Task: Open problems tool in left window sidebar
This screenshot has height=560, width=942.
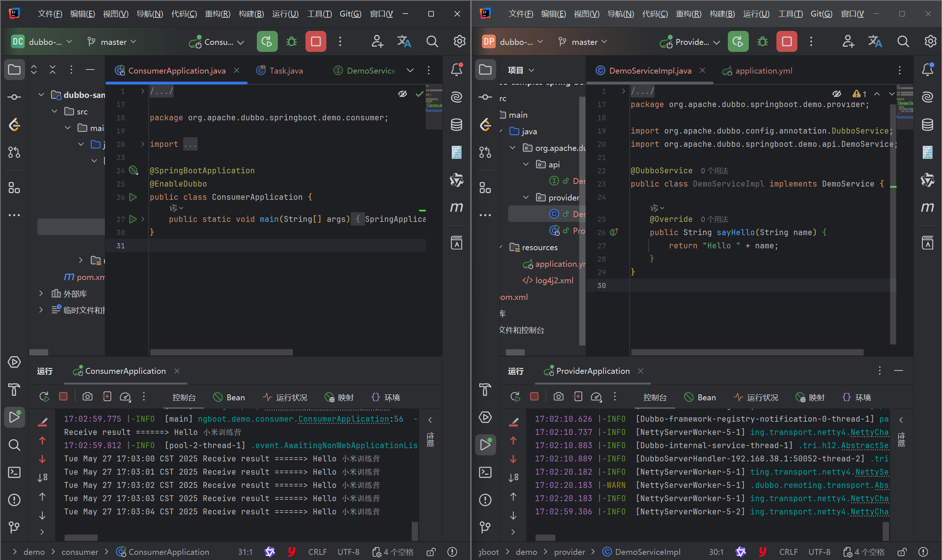Action: [x=14, y=500]
